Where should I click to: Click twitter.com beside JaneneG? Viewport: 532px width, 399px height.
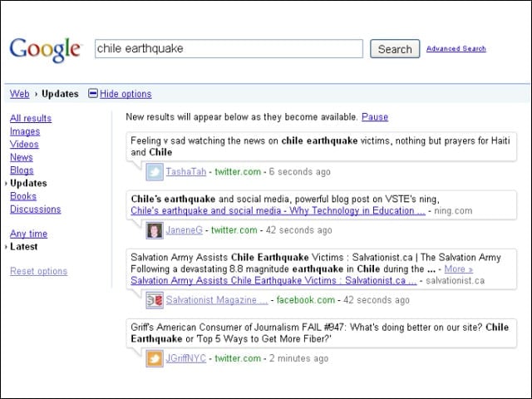(234, 230)
